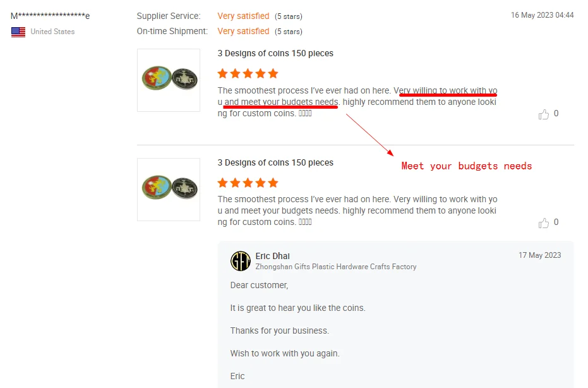Open the second review's coin photo thumbnail

click(x=169, y=190)
